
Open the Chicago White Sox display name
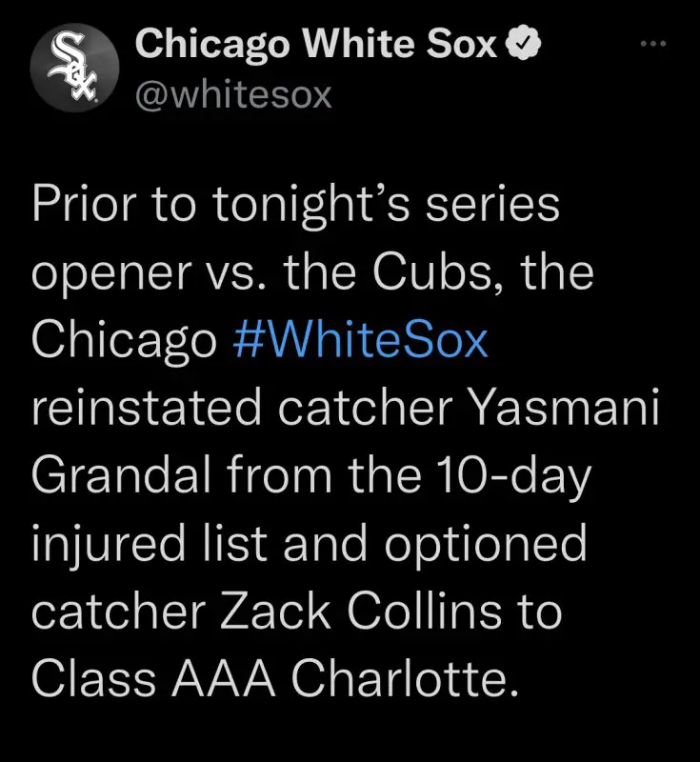click(316, 45)
